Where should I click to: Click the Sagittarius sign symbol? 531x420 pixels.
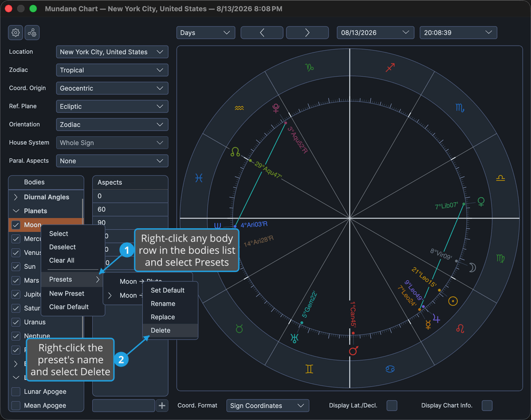coord(390,67)
